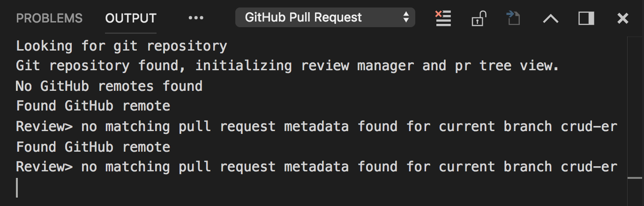Place cursor on the empty last line
This screenshot has height=206, width=644.
(17, 187)
